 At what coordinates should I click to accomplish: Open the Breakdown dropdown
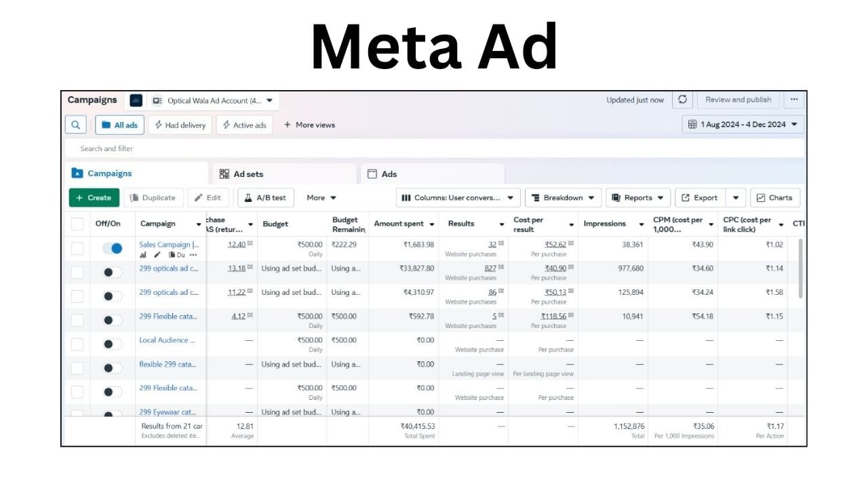coord(563,198)
